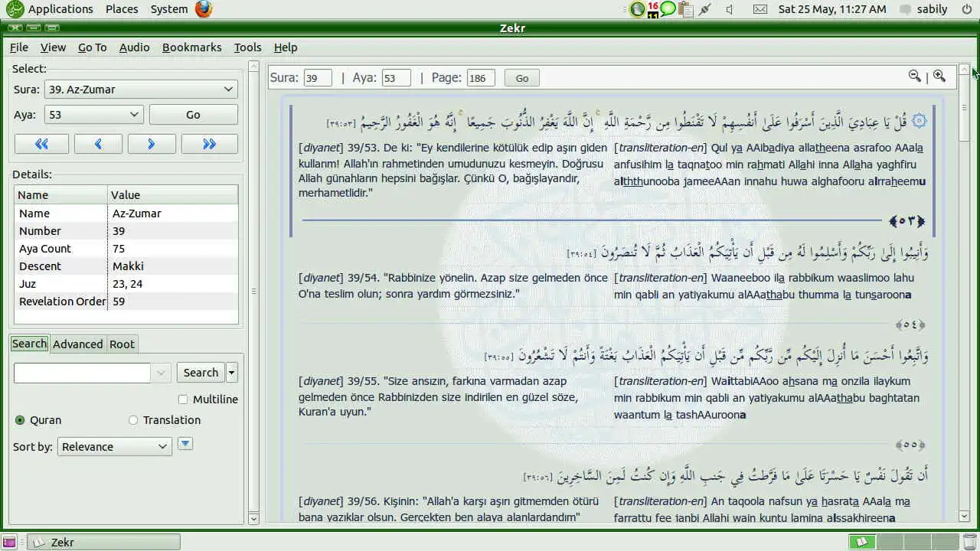Open the Help menu
Screen dimensions: 980x551
click(286, 47)
